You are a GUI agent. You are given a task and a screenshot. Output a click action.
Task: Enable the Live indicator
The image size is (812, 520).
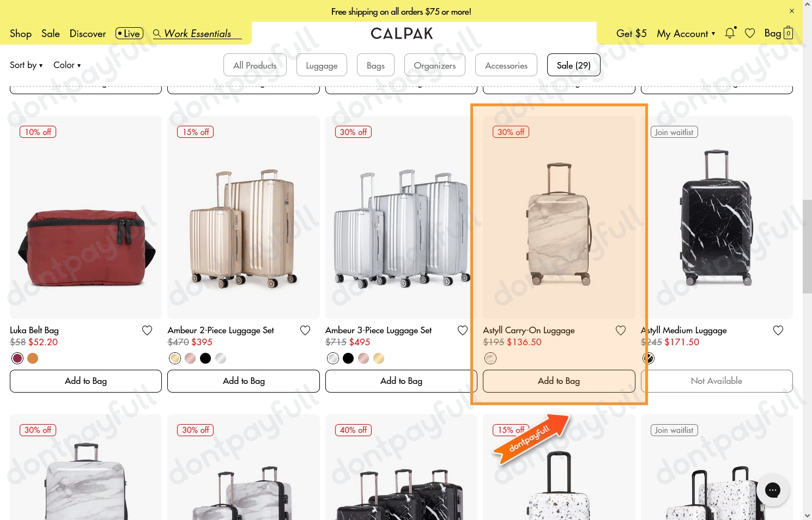(129, 33)
